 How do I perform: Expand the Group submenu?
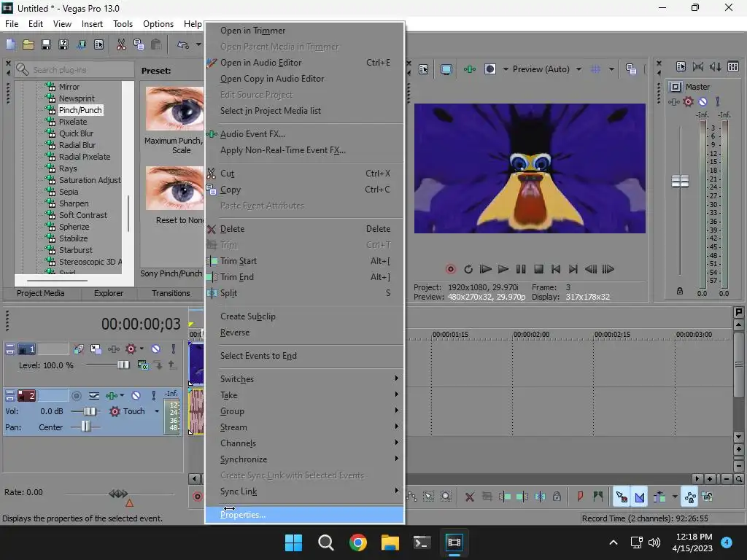(305, 411)
